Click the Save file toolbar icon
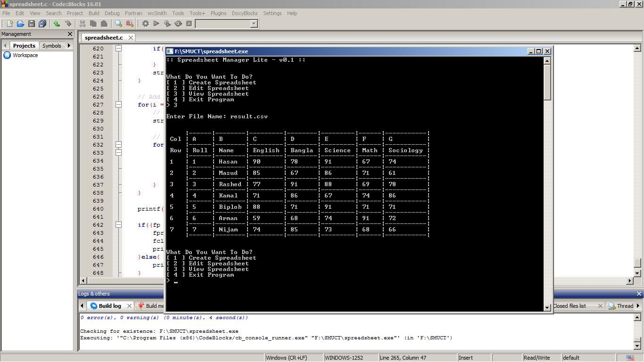The height and width of the screenshot is (362, 644). pos(31,24)
